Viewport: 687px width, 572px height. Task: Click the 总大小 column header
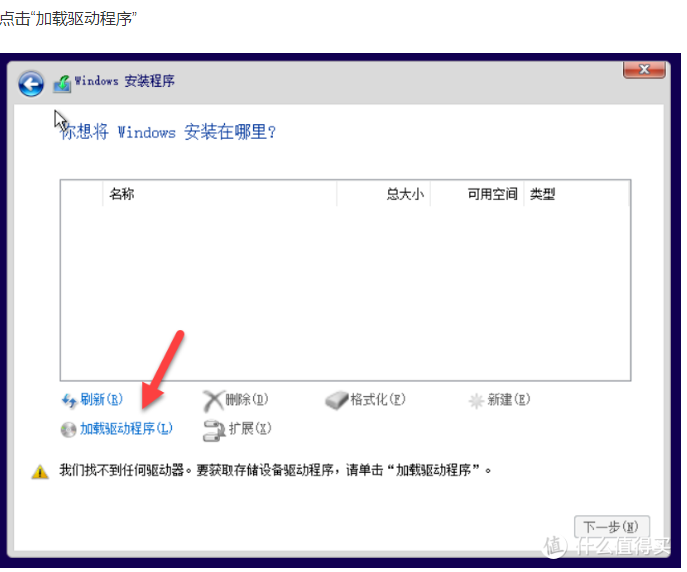point(383,194)
